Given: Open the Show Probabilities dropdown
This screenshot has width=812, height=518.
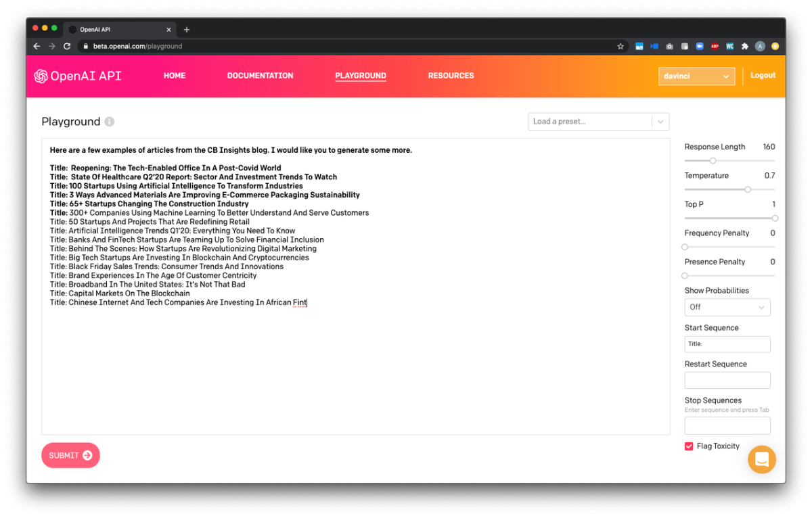Looking at the screenshot, I should pyautogui.click(x=727, y=307).
